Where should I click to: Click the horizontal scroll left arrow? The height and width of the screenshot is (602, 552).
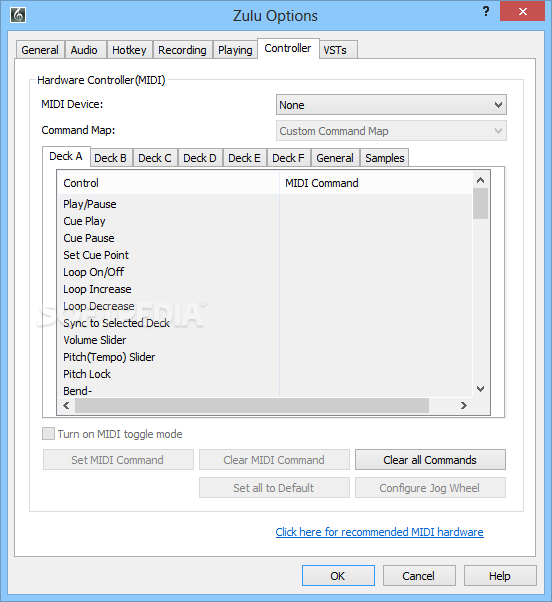click(x=66, y=405)
